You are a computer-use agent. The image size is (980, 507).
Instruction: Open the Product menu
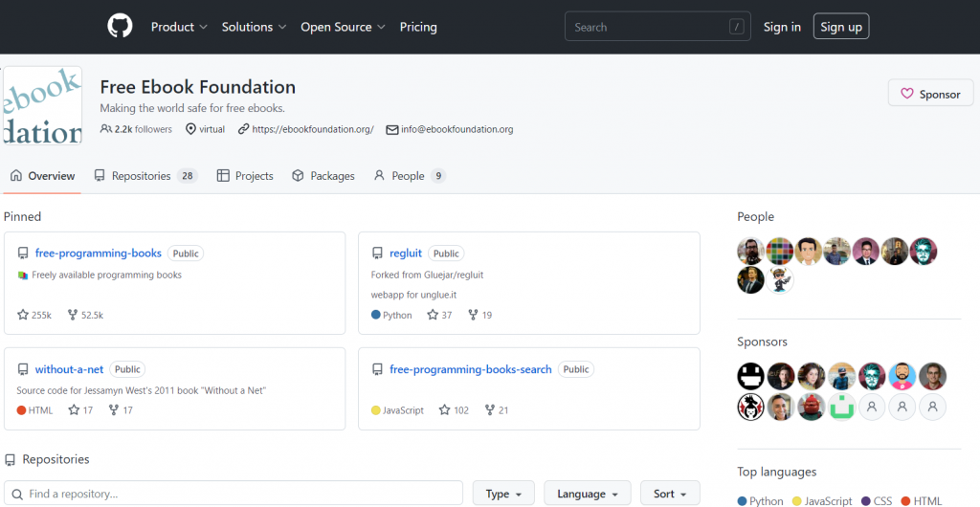[179, 27]
